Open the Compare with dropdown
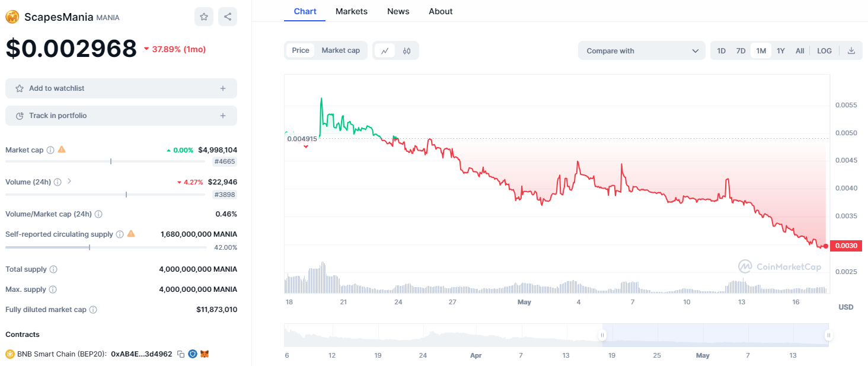 642,50
